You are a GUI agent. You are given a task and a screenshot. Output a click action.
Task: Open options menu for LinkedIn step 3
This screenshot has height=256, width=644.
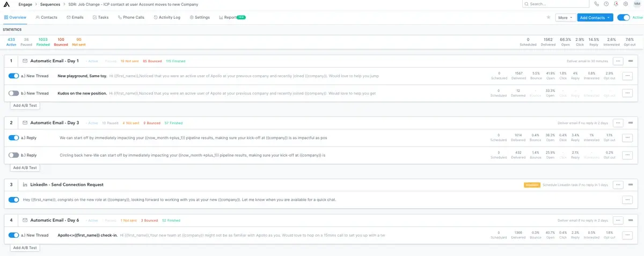click(x=618, y=185)
